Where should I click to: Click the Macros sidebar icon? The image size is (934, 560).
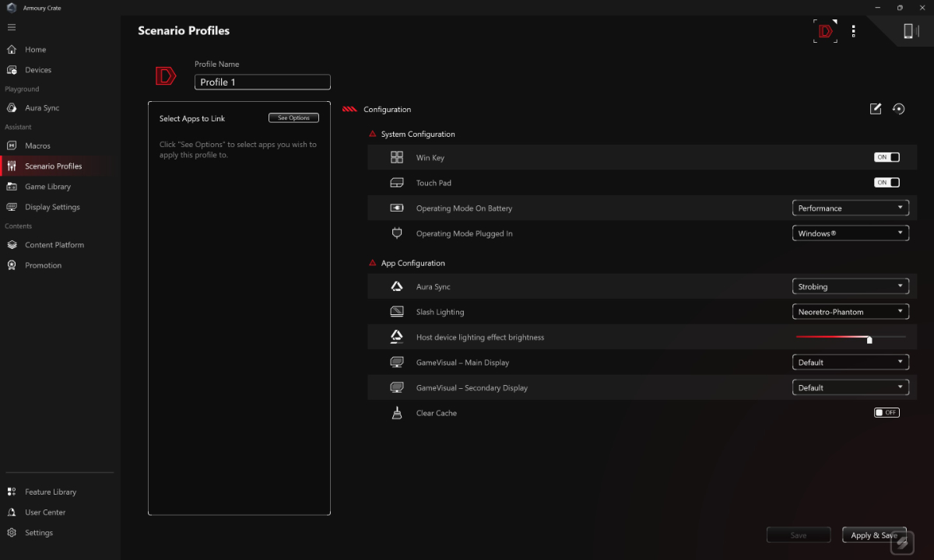[12, 145]
